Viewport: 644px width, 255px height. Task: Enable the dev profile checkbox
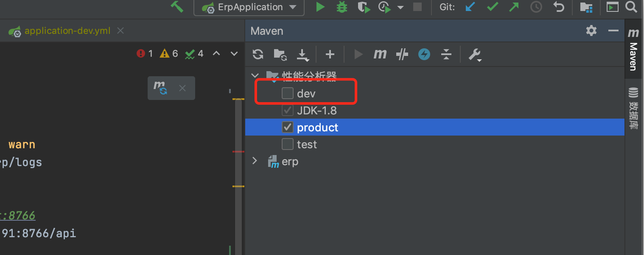click(288, 93)
